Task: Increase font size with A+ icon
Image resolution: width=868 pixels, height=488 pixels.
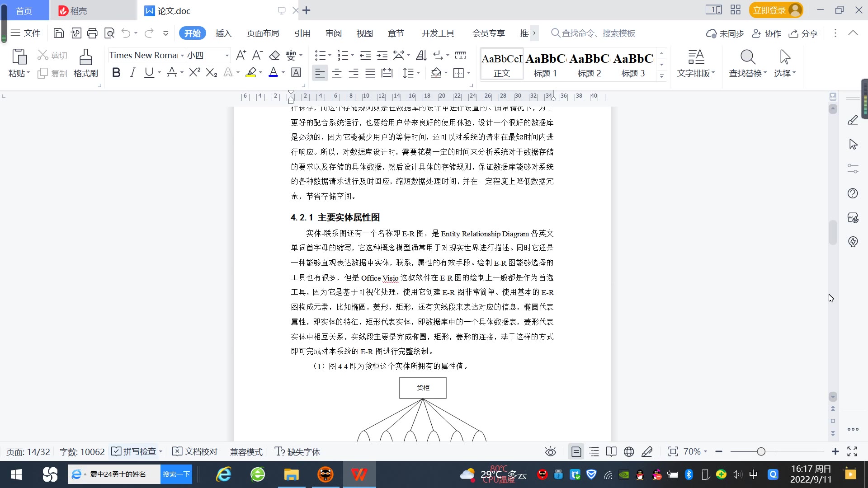Action: coord(241,55)
